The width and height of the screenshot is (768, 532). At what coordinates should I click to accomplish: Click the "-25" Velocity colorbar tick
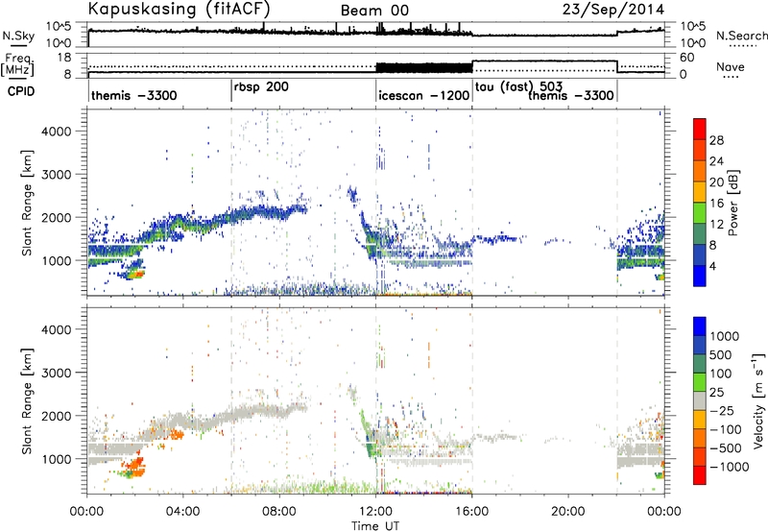(x=724, y=410)
